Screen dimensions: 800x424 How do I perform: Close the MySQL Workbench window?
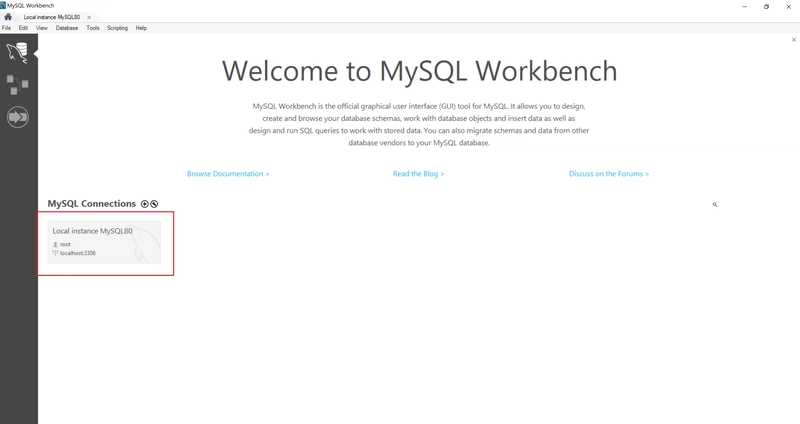(x=788, y=7)
